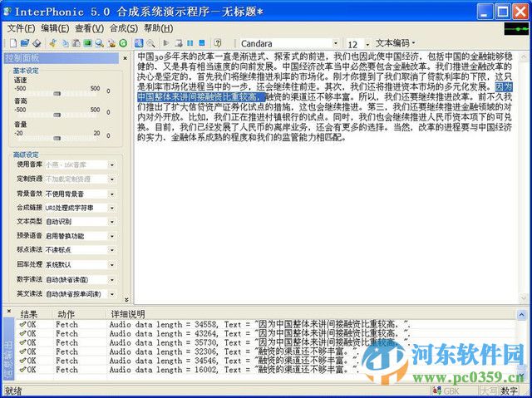The height and width of the screenshot is (398, 532).
Task: Copy text using the two-pages toolbar icon
Action: (65, 43)
